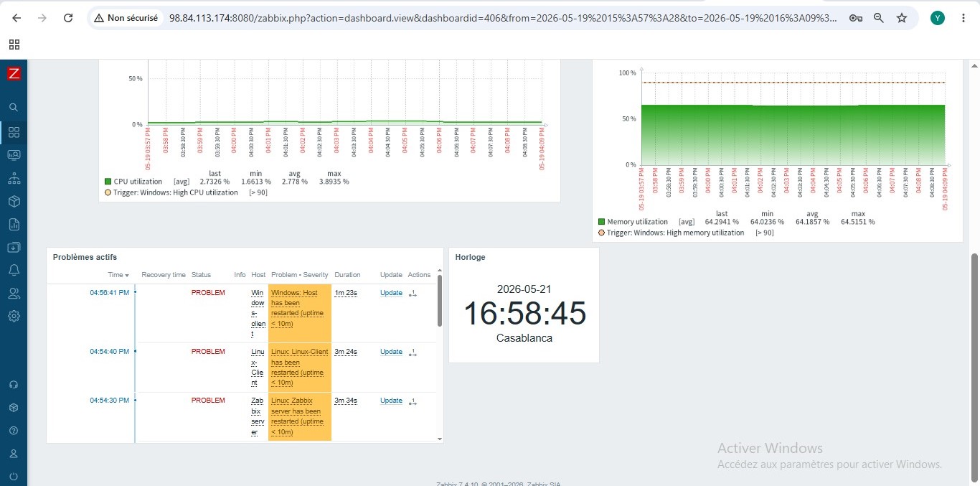Open actions icon for Zabbix server problem
The image size is (980, 486).
(x=413, y=401)
